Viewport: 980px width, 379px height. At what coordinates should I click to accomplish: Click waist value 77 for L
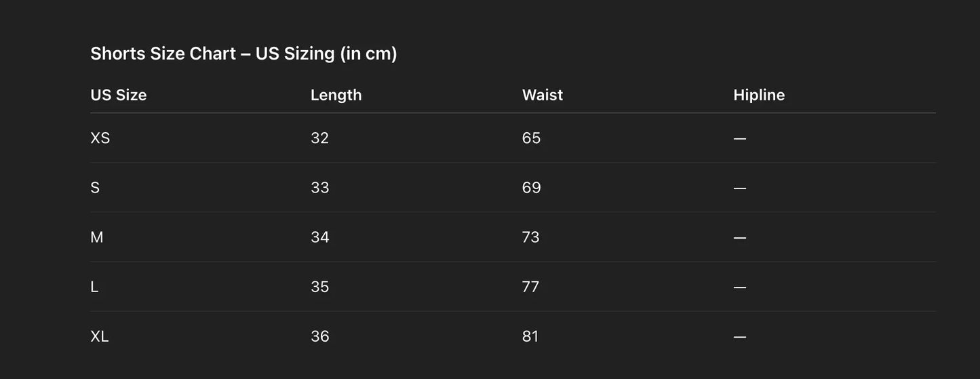pos(531,287)
